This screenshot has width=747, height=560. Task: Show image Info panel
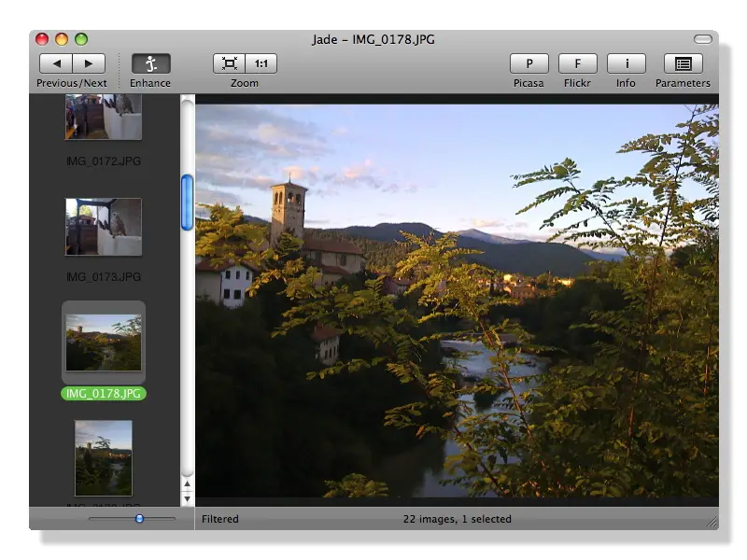click(x=626, y=63)
